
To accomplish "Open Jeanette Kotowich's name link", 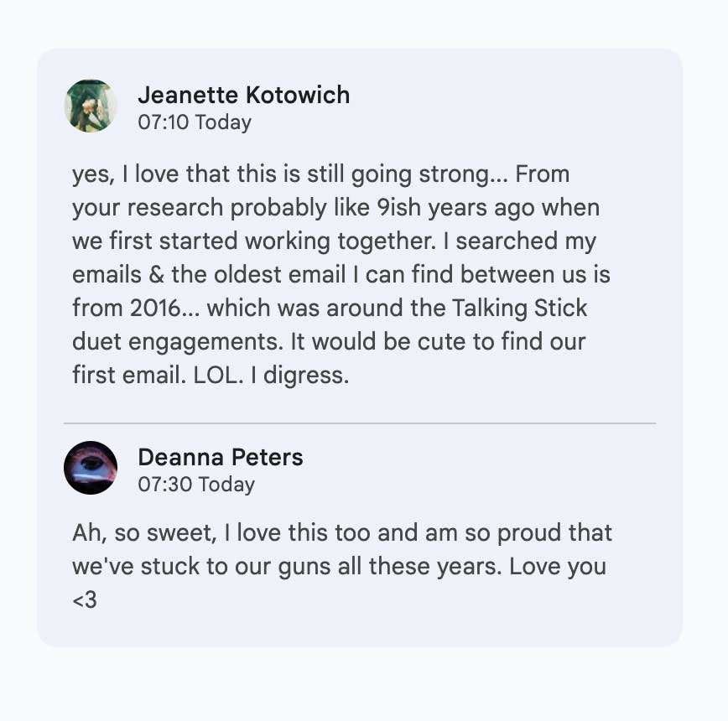I will coord(244,95).
